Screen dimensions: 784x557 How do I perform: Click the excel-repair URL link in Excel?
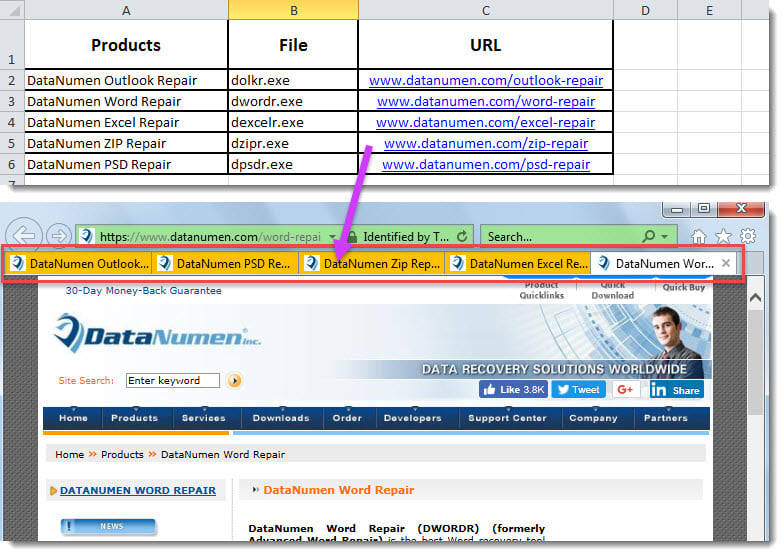(486, 122)
